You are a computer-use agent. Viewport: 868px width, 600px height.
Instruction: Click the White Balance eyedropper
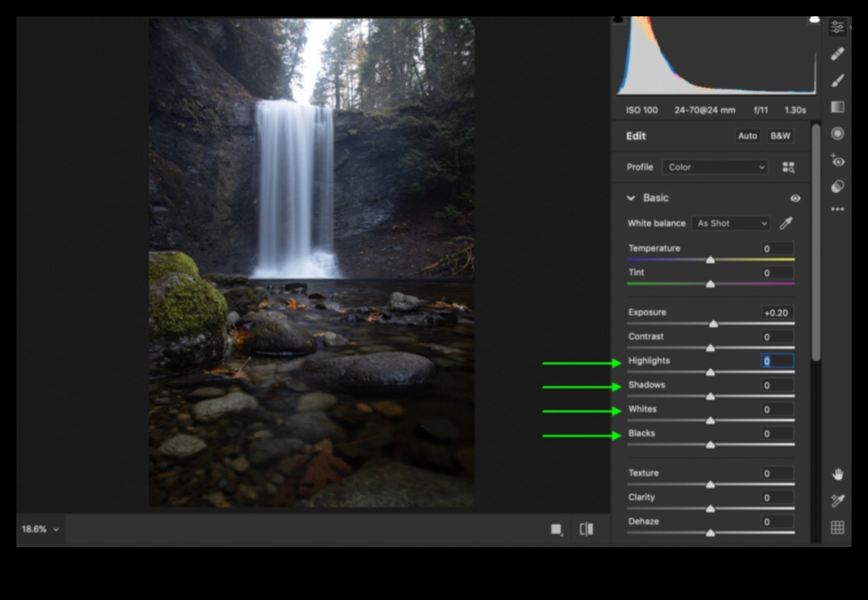tap(785, 223)
